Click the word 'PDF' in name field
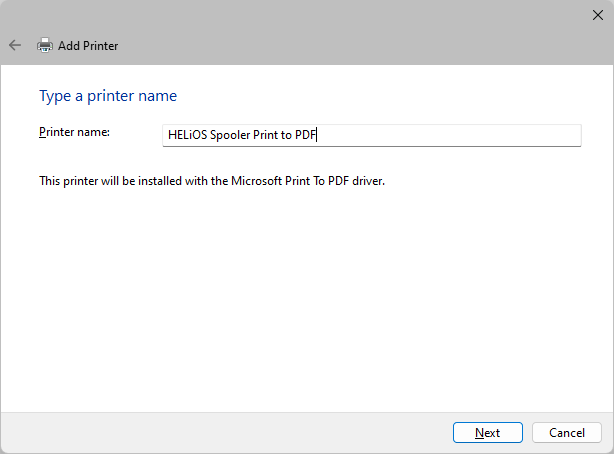The height and width of the screenshot is (454, 614). tap(304, 135)
